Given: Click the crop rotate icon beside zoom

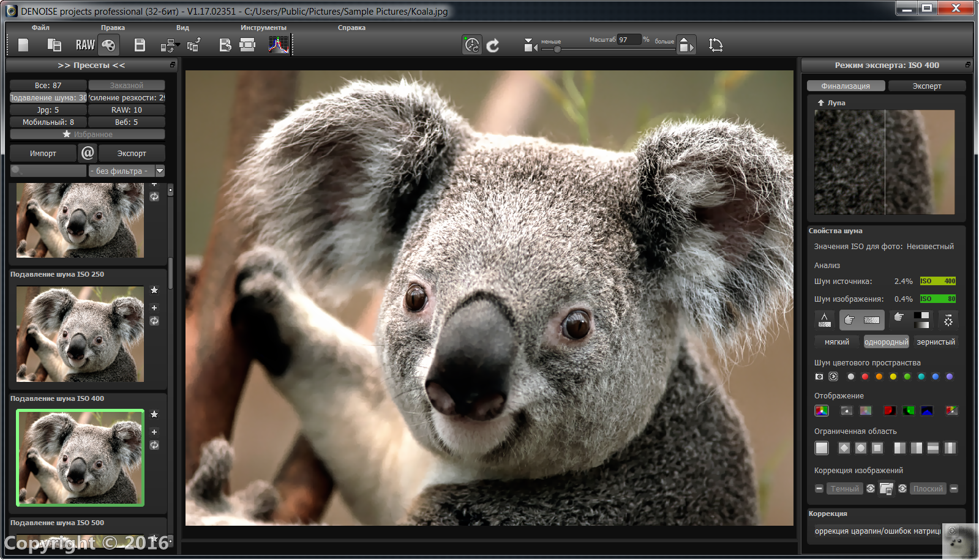Looking at the screenshot, I should 715,45.
